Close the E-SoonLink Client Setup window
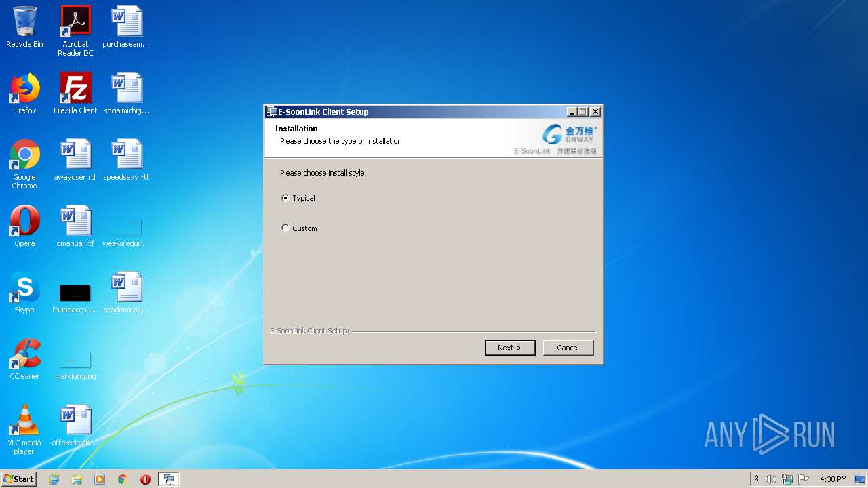Viewport: 868px width, 488px height. pos(595,112)
